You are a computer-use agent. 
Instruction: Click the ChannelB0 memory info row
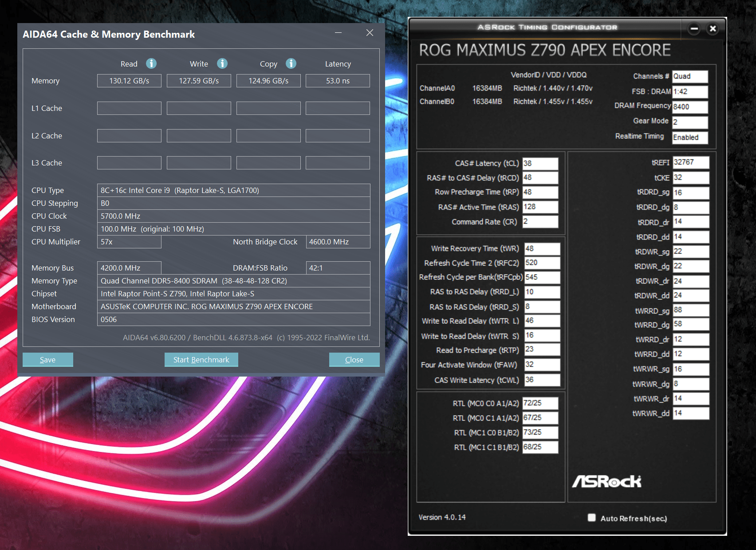click(x=506, y=102)
